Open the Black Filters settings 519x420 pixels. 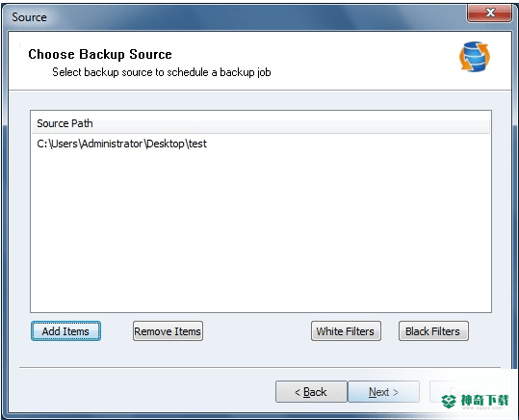pos(433,331)
